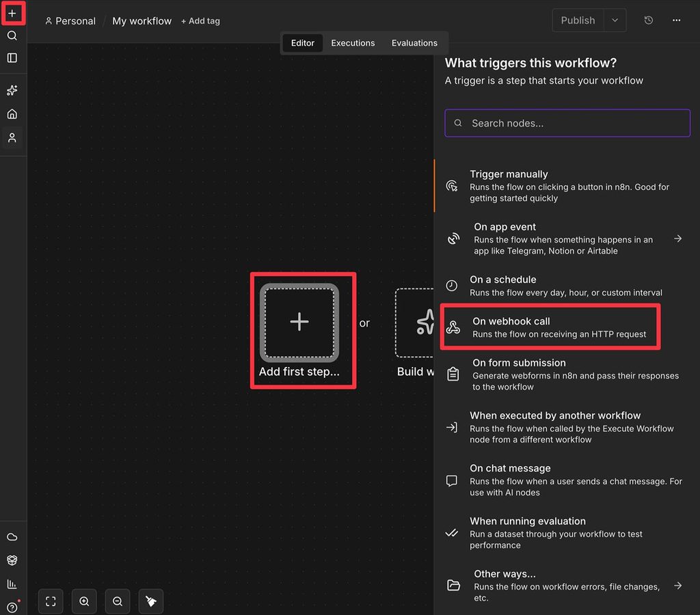Click the chat bubble icon beside On chat message
The width and height of the screenshot is (700, 615).
click(451, 480)
